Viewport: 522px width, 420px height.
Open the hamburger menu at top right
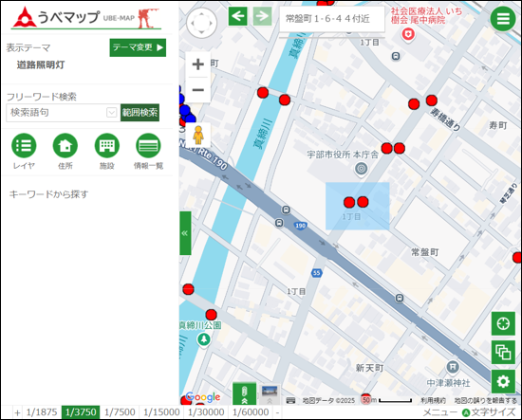[503, 19]
